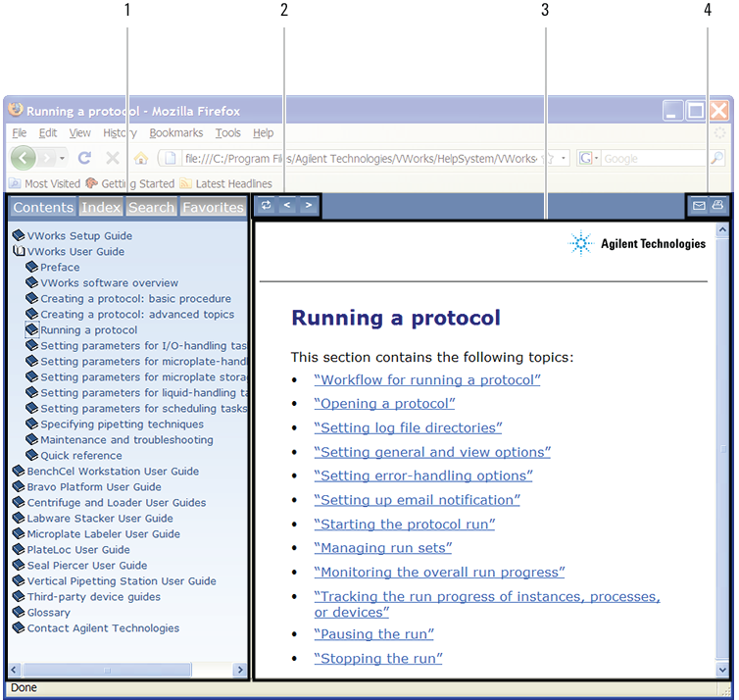This screenshot has width=739, height=700.
Task: Click the Agilent Technologies logo
Action: coord(636,244)
